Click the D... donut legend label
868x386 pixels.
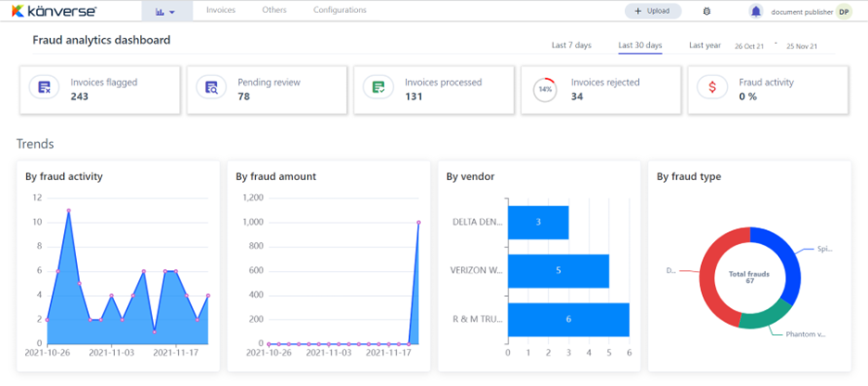(670, 271)
